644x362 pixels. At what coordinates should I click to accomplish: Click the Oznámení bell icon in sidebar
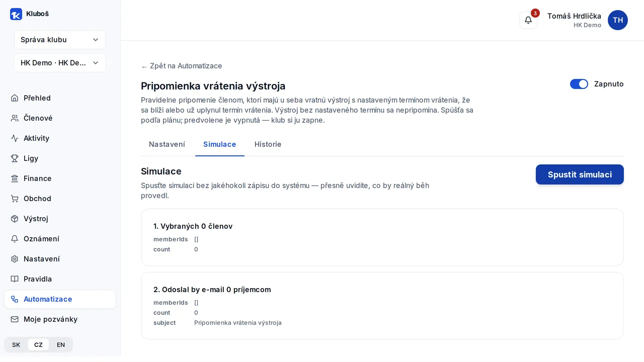tap(15, 239)
